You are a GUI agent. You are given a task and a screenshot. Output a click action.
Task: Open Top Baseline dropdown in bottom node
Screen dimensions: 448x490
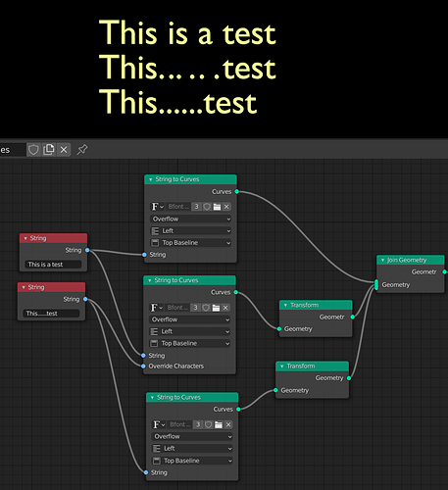(x=192, y=461)
